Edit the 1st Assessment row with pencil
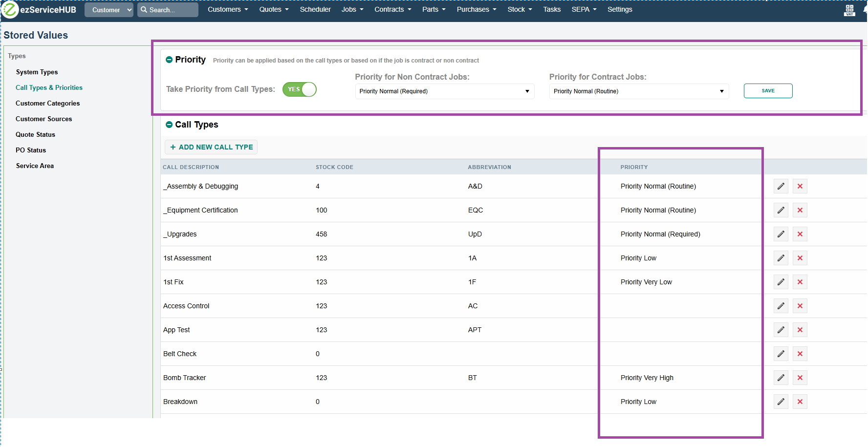 [781, 258]
